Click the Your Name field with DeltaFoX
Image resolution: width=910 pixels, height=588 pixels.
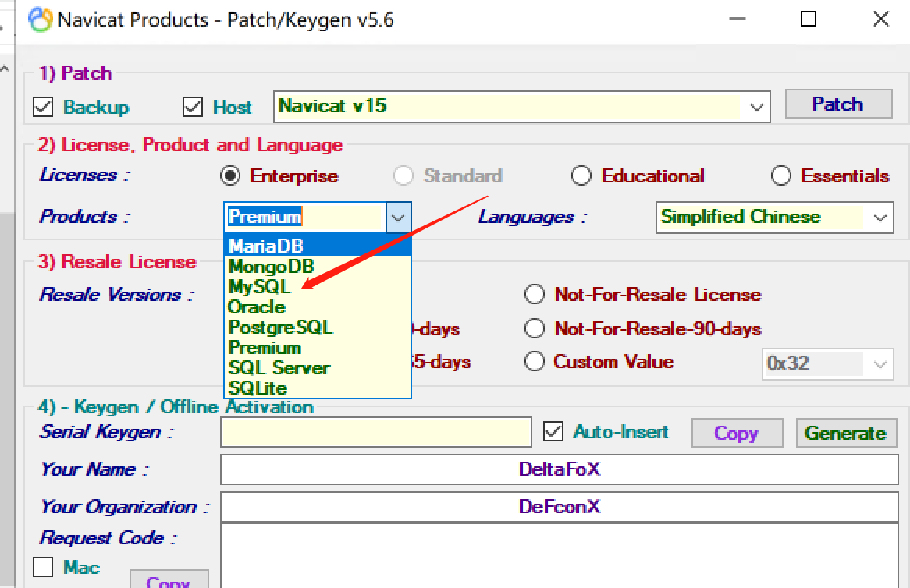(560, 469)
